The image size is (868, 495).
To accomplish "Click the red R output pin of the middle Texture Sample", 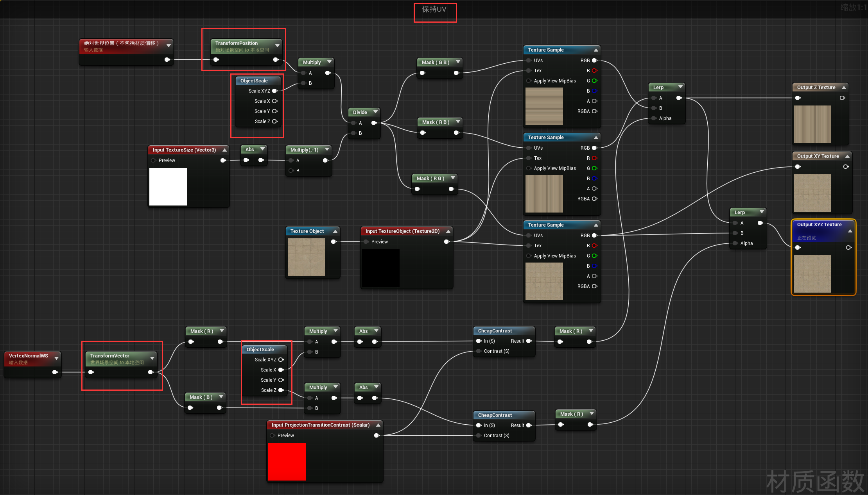I will (593, 158).
